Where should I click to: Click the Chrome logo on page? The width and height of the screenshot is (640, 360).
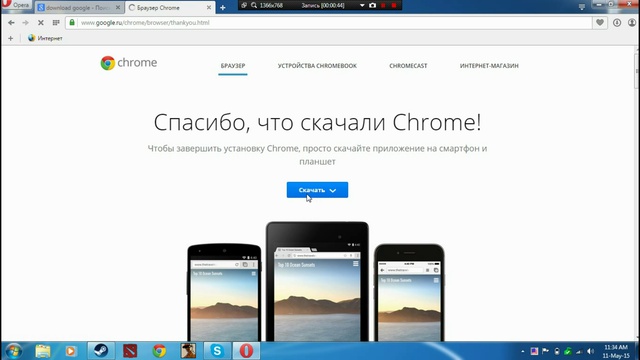129,63
